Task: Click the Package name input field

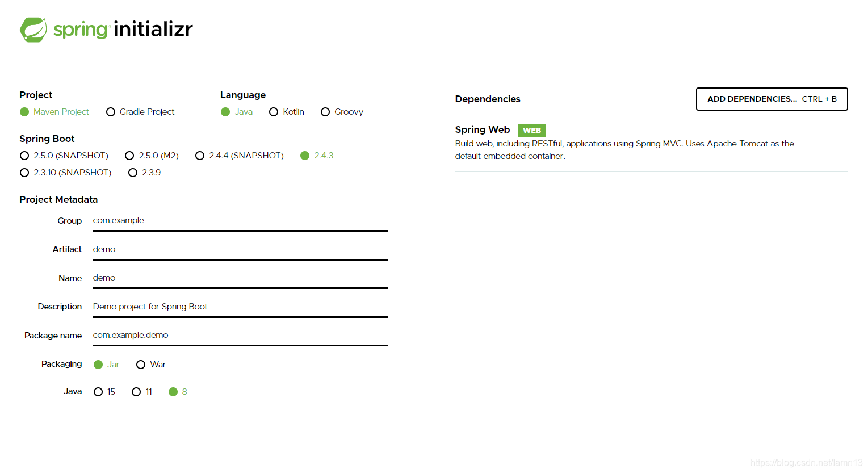Action: click(241, 336)
